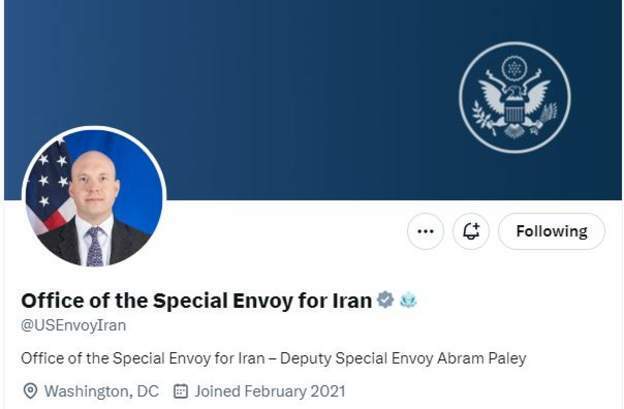This screenshot has width=624, height=409.
Task: Open the three-dot More options menu
Action: coord(425,232)
